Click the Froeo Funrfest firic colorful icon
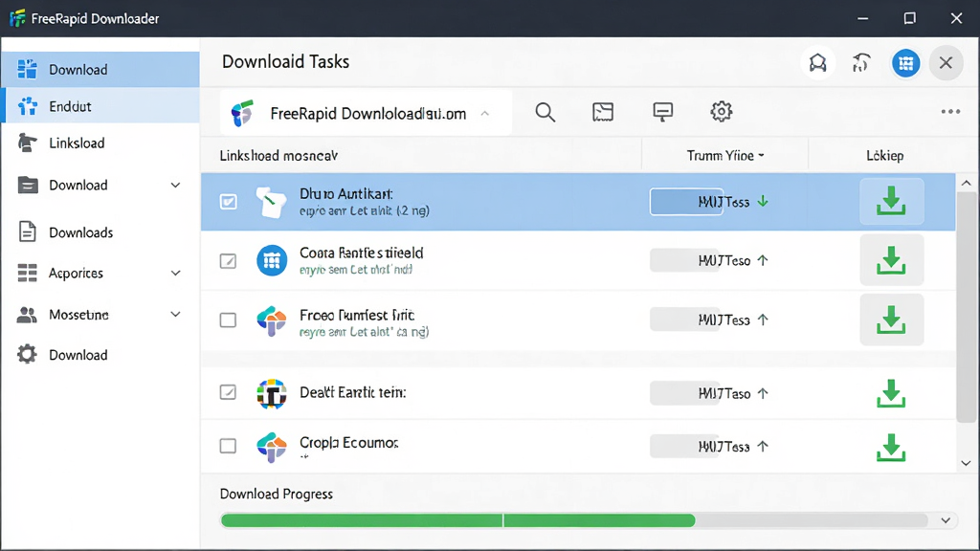The width and height of the screenshot is (980, 551). tap(271, 320)
